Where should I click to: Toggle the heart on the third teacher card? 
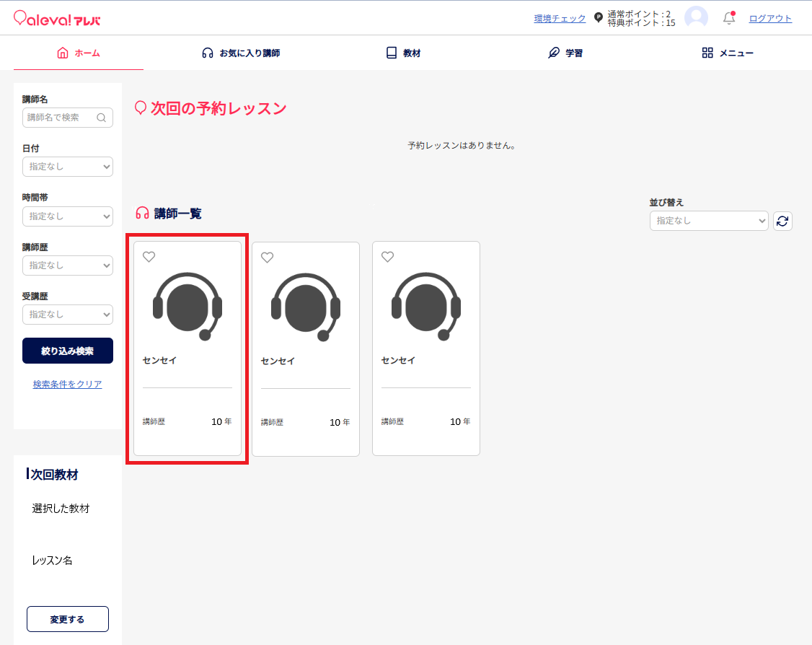click(387, 257)
